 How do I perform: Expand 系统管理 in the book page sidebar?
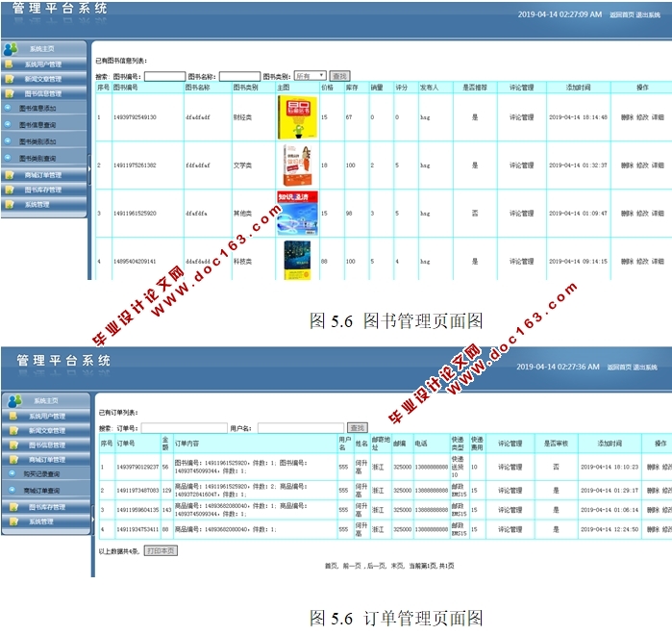click(43, 204)
